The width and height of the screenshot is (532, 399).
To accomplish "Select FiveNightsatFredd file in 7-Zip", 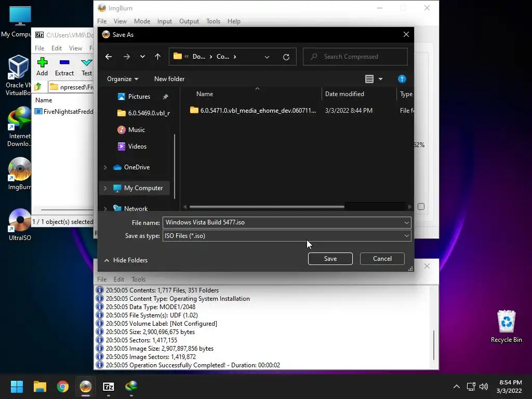I will 64,112.
